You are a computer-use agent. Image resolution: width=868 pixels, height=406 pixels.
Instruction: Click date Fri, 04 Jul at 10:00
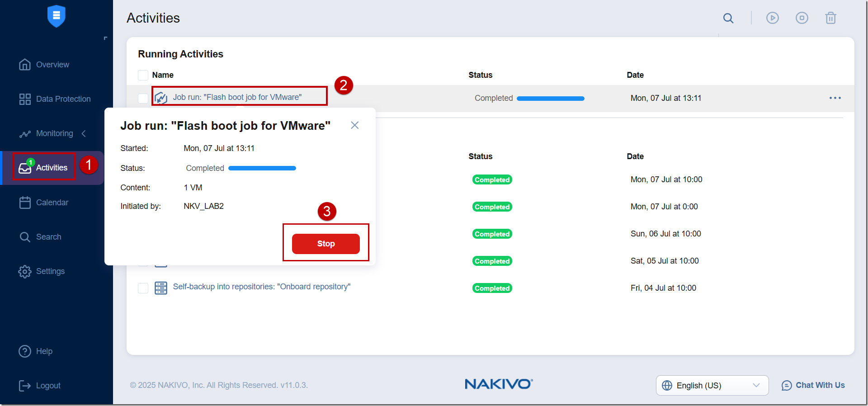pyautogui.click(x=663, y=288)
